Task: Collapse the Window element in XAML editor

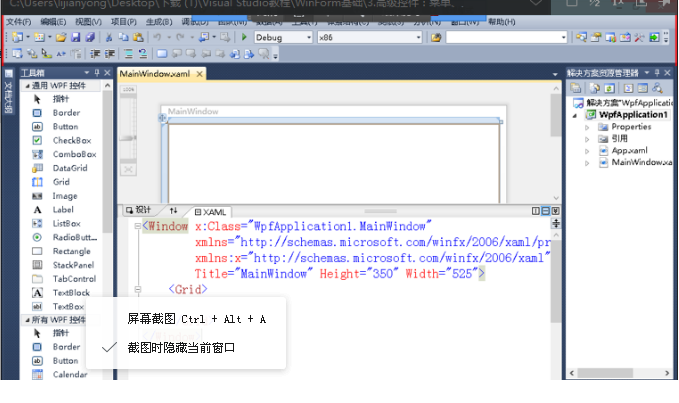Action: [138, 226]
